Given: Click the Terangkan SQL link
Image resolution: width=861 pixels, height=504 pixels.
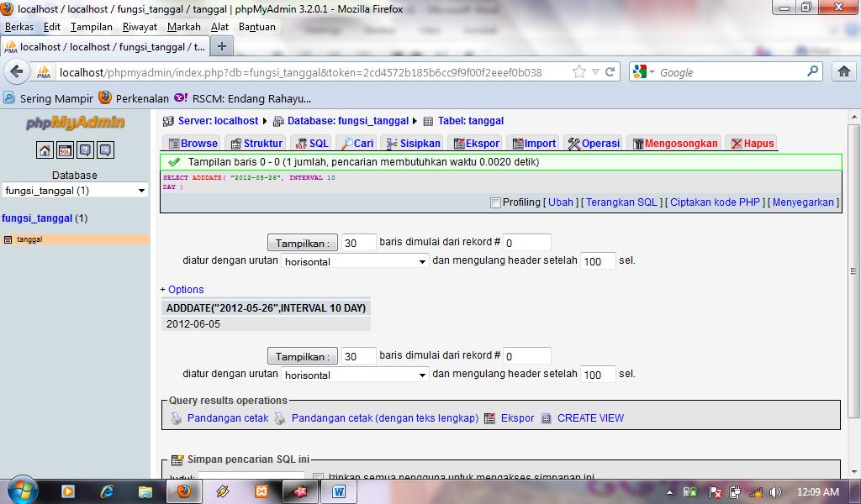Looking at the screenshot, I should (x=621, y=202).
